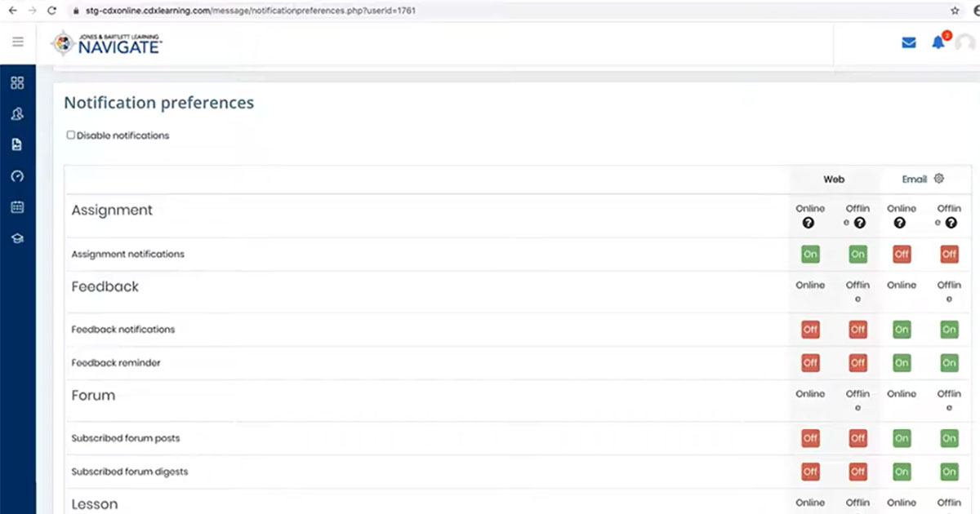Click the browser address bar URL
The width and height of the screenshot is (980, 514).
pos(251,11)
